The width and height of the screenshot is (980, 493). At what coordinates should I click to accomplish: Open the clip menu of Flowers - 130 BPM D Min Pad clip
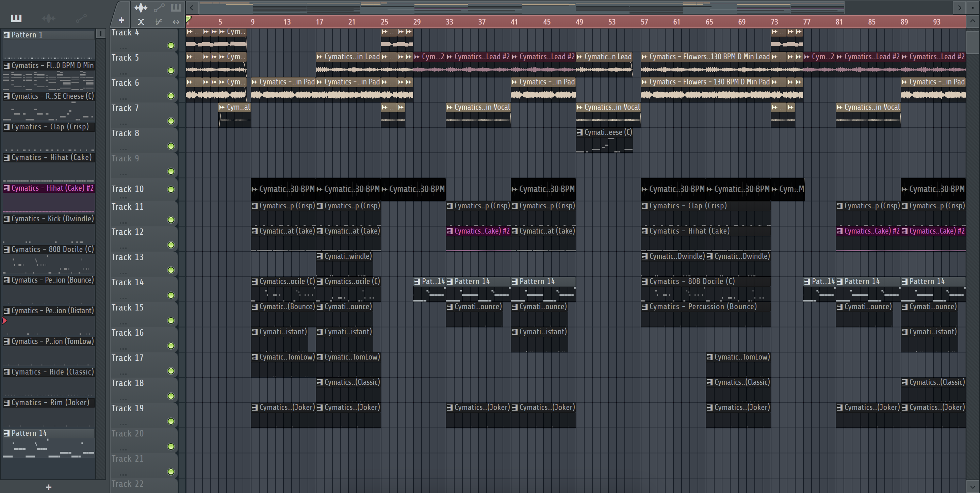tap(644, 82)
